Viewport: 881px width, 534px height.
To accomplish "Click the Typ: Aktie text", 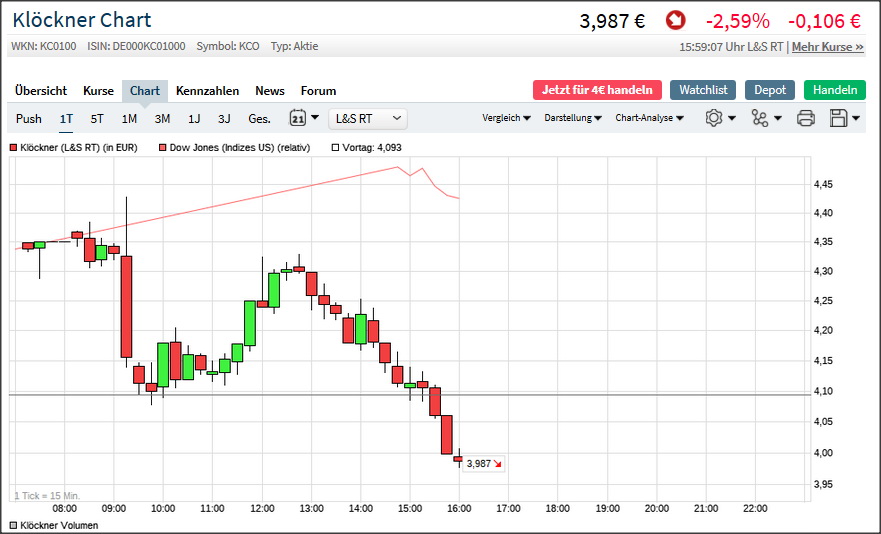I will coord(294,46).
